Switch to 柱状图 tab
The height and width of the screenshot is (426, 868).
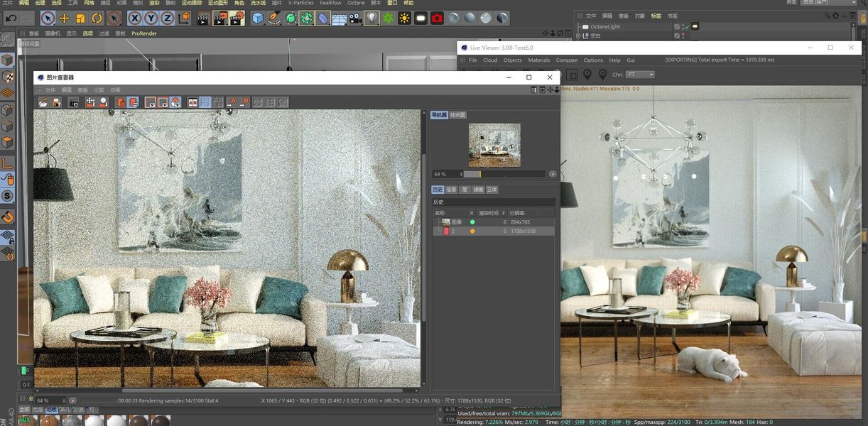pos(458,115)
